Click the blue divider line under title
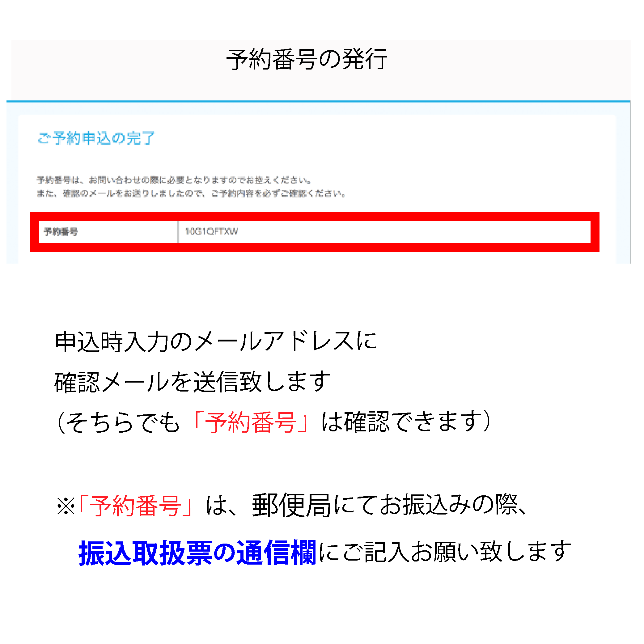 tap(318, 101)
